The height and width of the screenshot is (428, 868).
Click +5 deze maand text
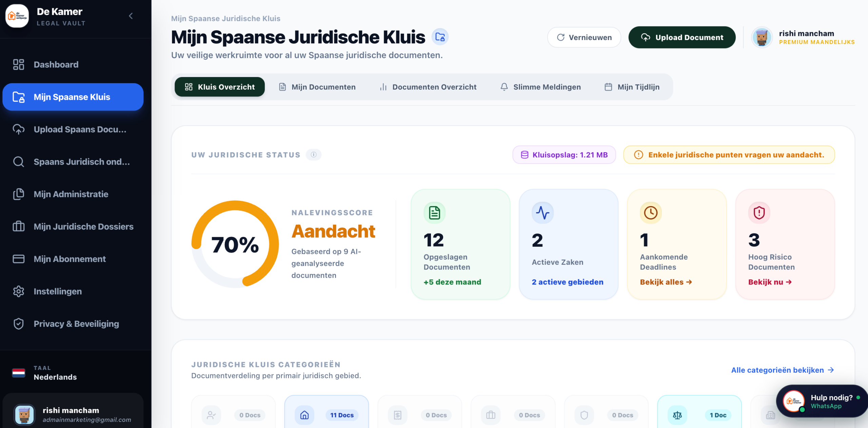[452, 282]
